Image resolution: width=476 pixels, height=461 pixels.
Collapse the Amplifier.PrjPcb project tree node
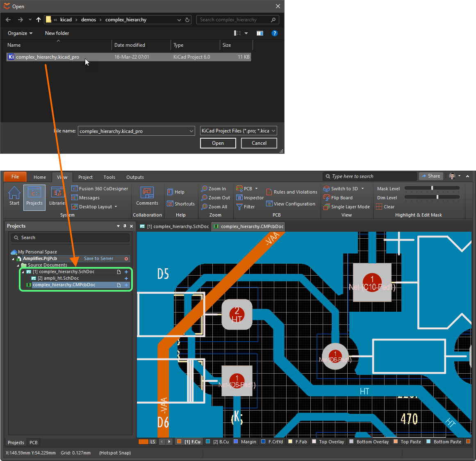click(x=13, y=259)
